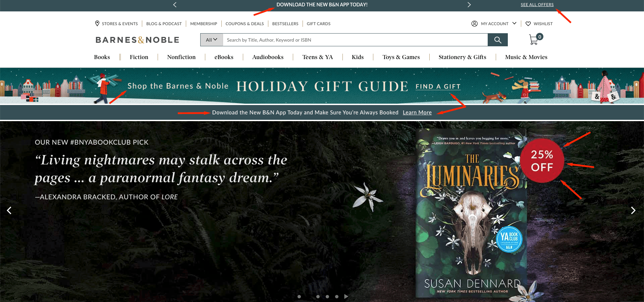Click the Wishlist heart icon
The image size is (644, 302).
pos(528,24)
